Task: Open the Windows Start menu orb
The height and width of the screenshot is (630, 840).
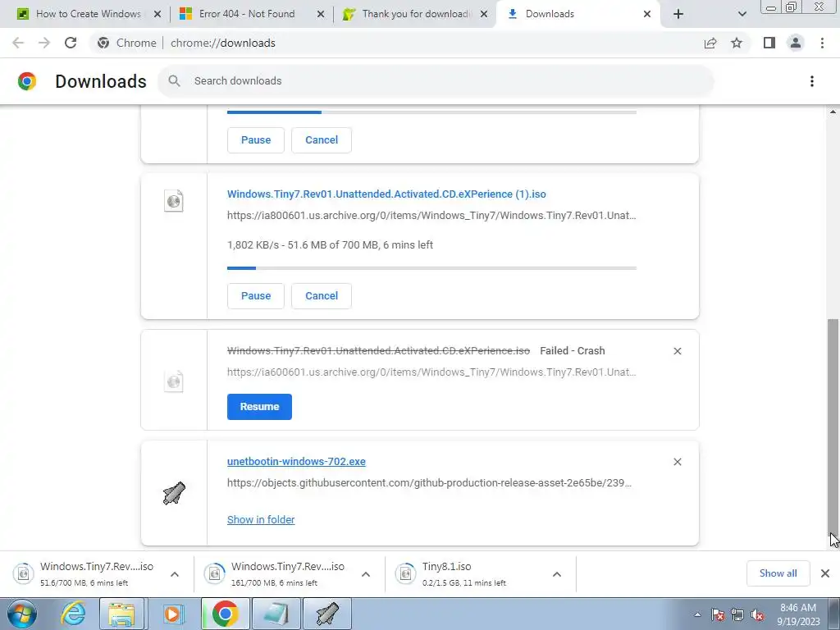Action: (x=22, y=614)
